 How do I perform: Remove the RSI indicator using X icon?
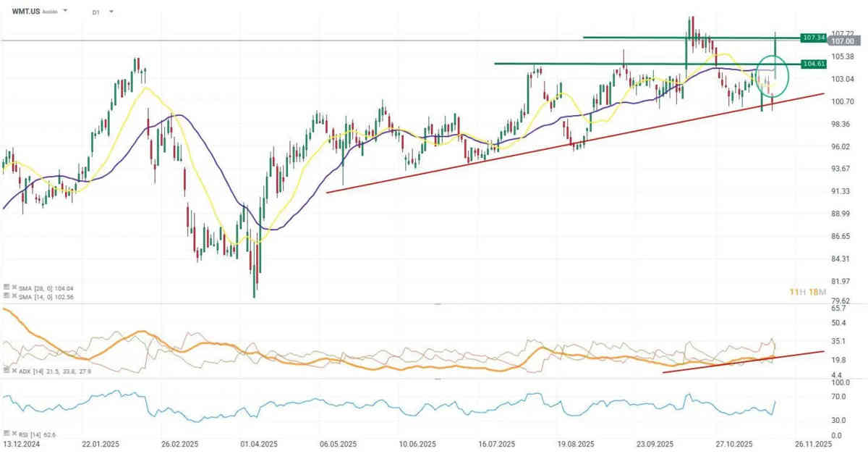click(x=13, y=433)
